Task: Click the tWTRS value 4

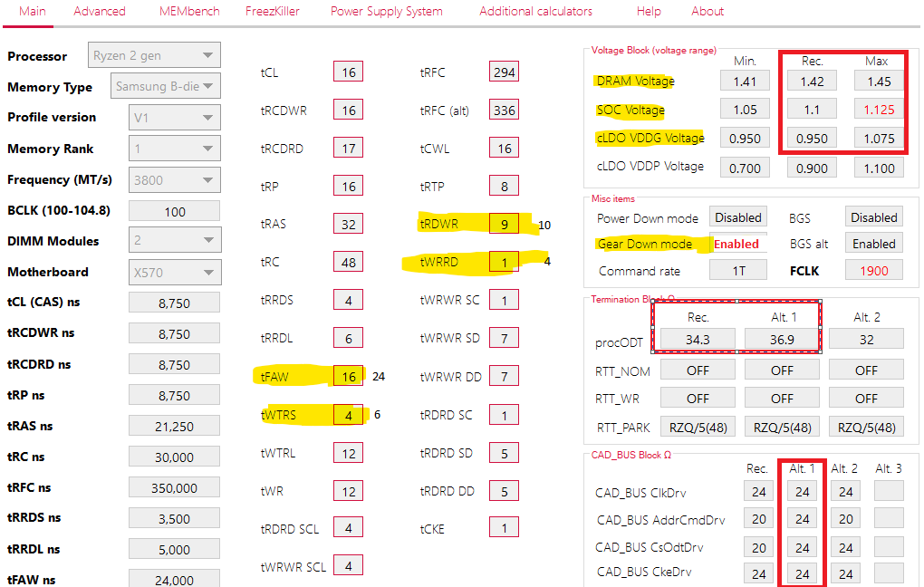Action: pyautogui.click(x=348, y=415)
